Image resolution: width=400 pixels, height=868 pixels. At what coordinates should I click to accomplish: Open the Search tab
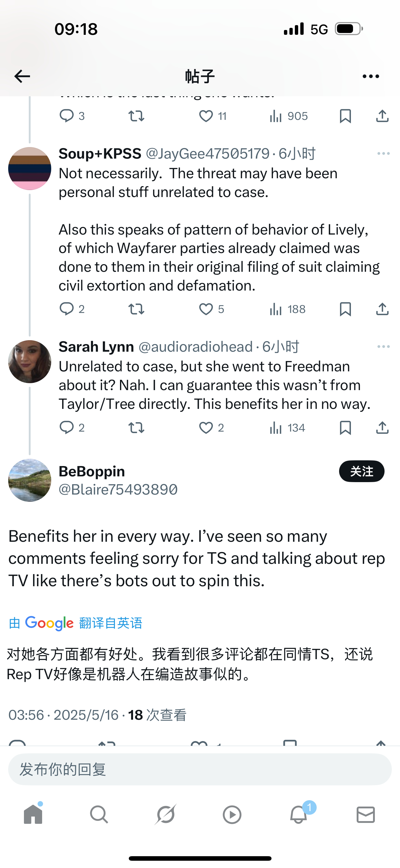point(99,815)
